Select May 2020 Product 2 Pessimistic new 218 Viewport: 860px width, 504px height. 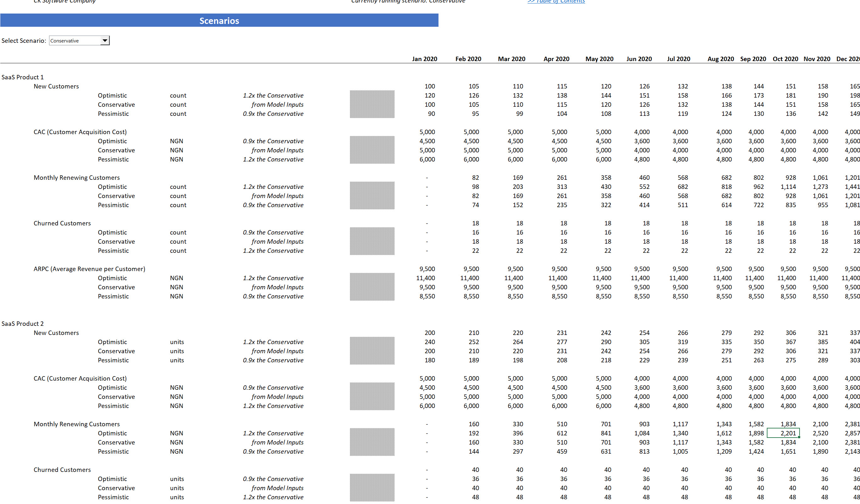(x=606, y=360)
